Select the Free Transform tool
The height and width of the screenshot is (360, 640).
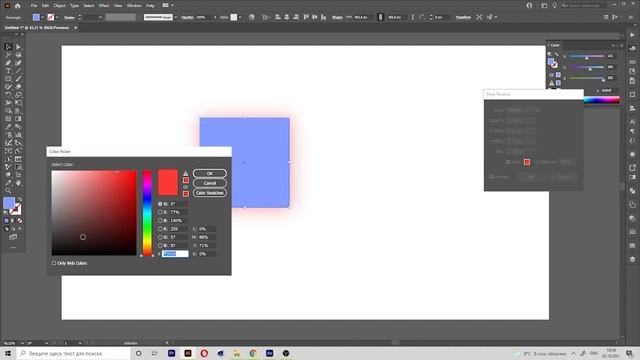click(x=18, y=103)
